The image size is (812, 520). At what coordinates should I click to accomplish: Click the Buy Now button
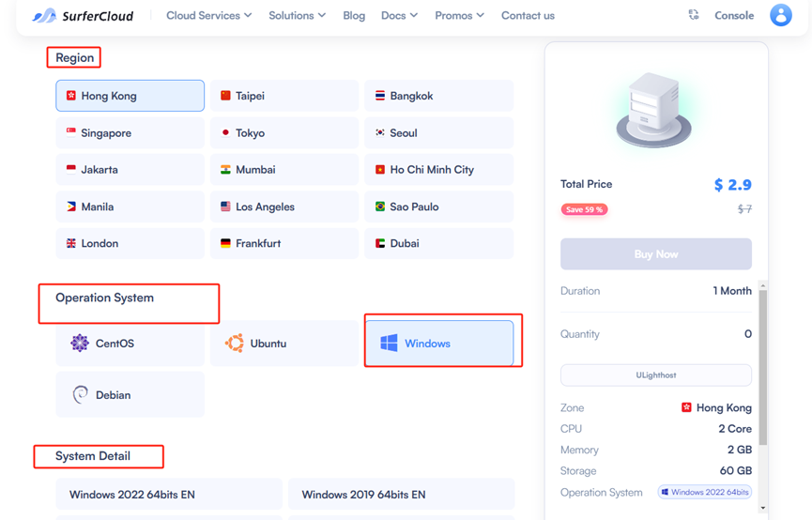tap(655, 254)
